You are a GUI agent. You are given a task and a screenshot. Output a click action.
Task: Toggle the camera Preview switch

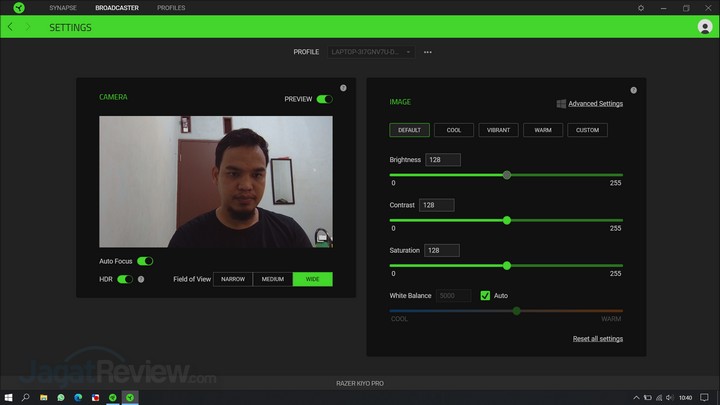pos(324,99)
